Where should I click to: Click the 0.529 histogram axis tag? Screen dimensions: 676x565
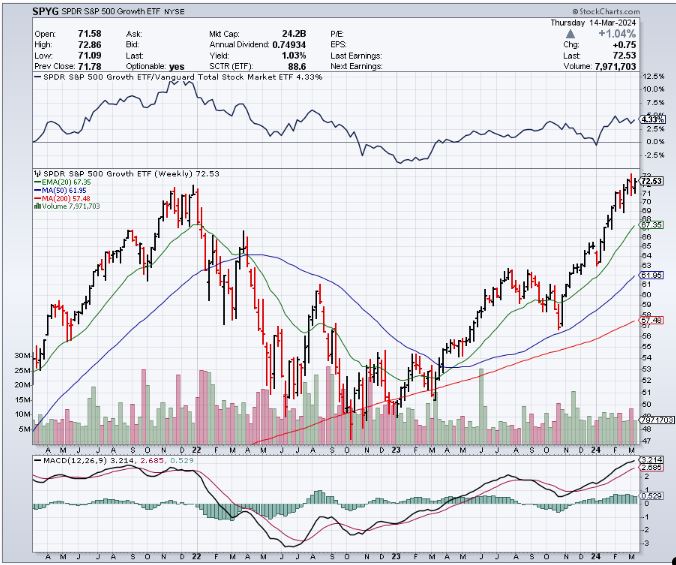click(x=651, y=496)
